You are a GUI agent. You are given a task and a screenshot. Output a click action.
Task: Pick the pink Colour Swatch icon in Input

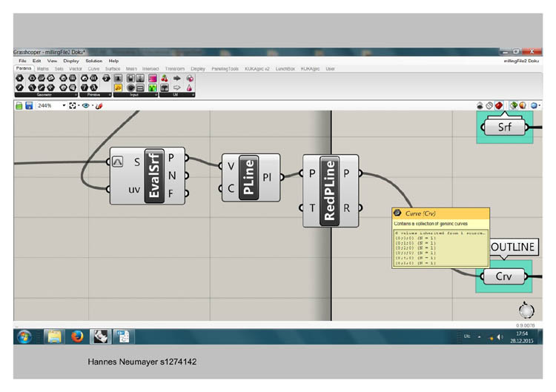tap(153, 78)
